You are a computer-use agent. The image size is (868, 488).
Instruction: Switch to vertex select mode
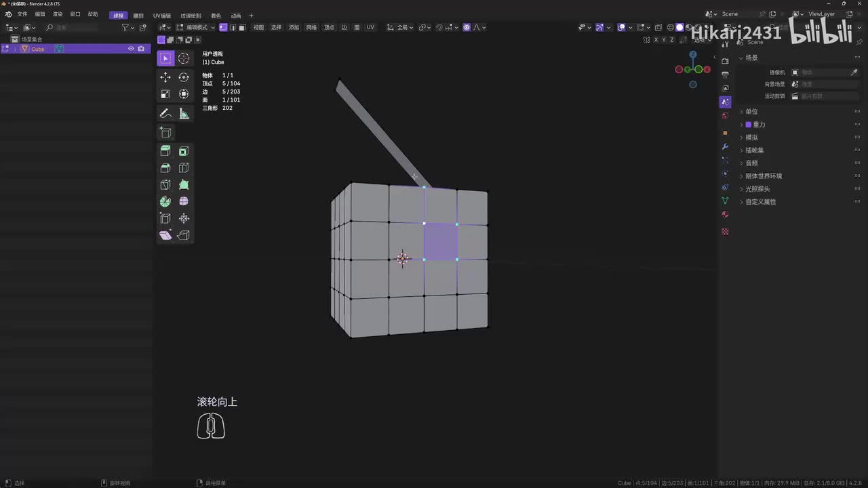[223, 27]
